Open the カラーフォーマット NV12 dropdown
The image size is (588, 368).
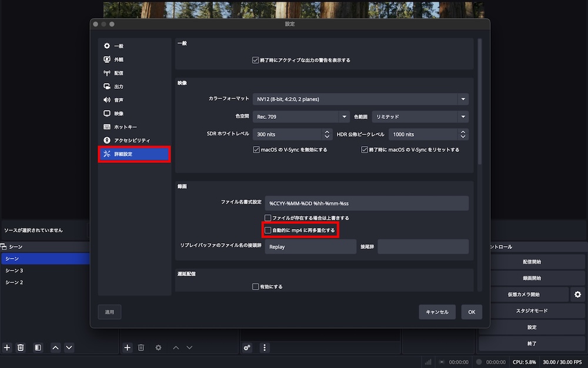(360, 99)
